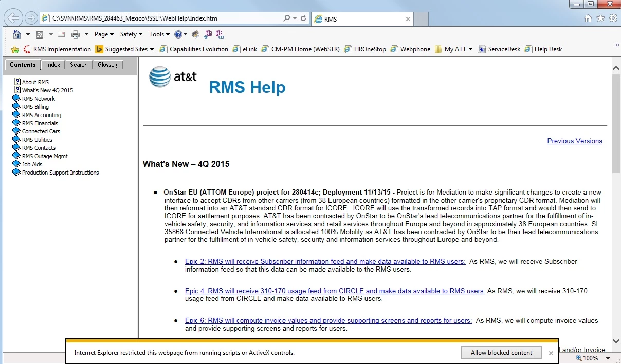Click Allow blocked content button
The image size is (621, 364).
tap(501, 353)
